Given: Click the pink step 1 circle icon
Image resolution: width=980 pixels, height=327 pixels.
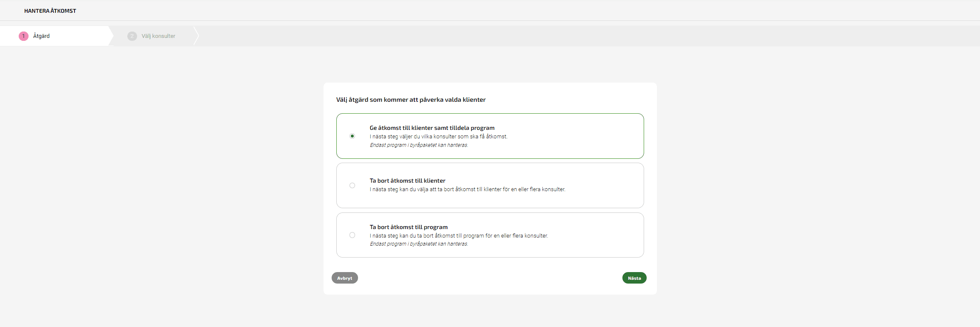Looking at the screenshot, I should coord(23,36).
